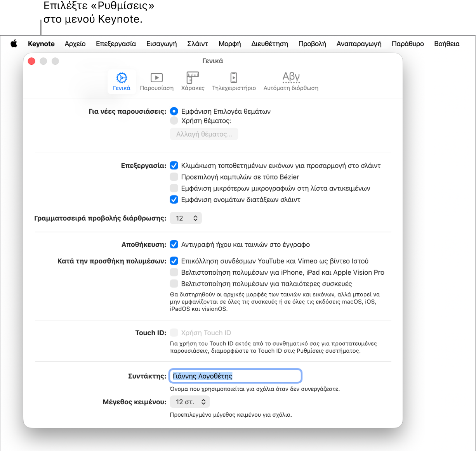This screenshot has width=476, height=452.
Task: Open the Keynote menu
Action: click(x=41, y=44)
